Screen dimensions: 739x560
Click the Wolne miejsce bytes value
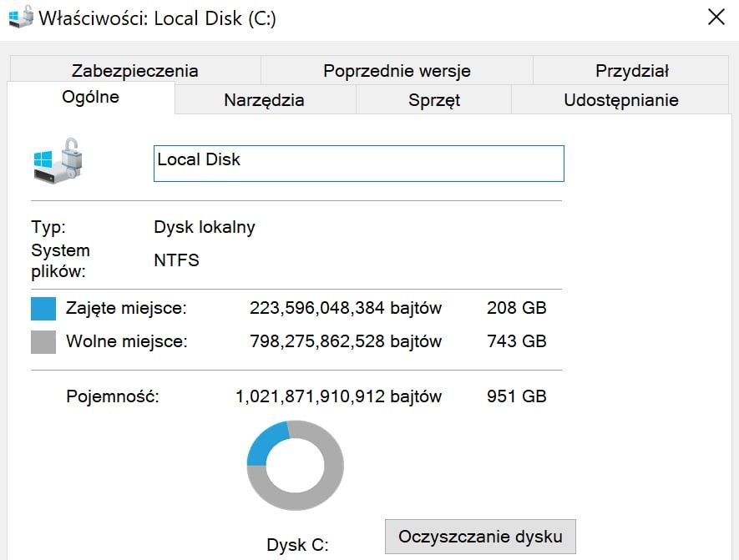pos(345,341)
